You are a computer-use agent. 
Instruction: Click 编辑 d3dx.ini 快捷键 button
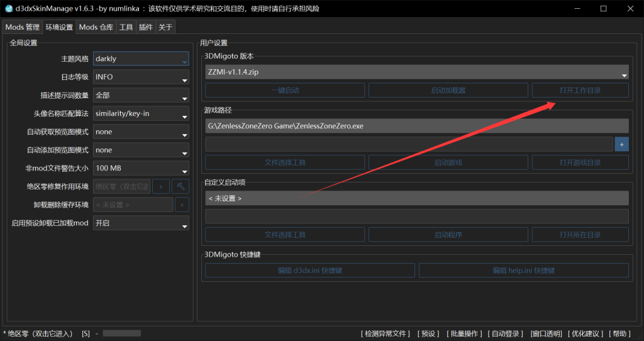pos(309,271)
